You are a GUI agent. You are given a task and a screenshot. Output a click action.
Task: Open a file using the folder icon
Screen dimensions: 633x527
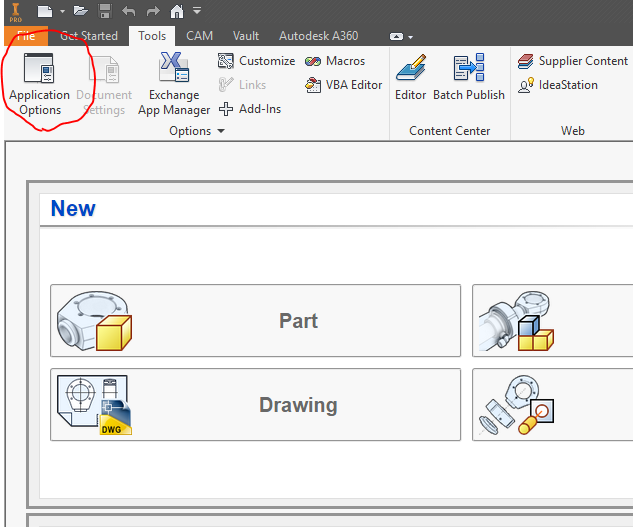81,11
